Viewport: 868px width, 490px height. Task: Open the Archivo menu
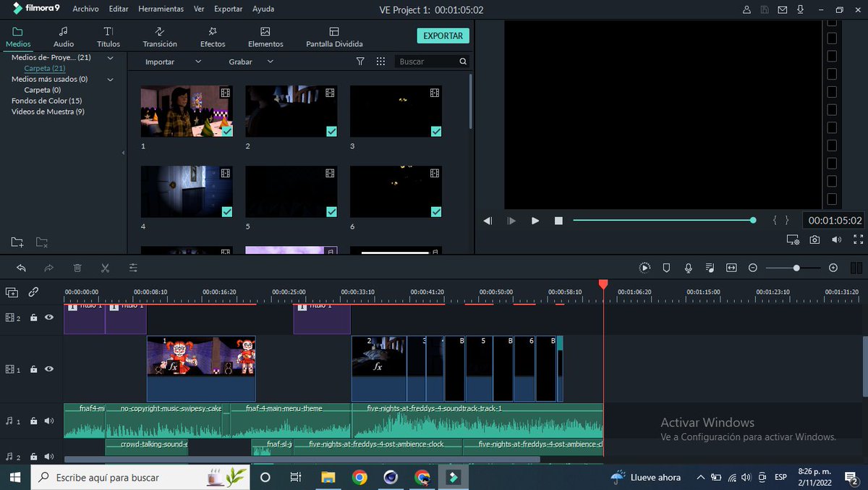[85, 9]
